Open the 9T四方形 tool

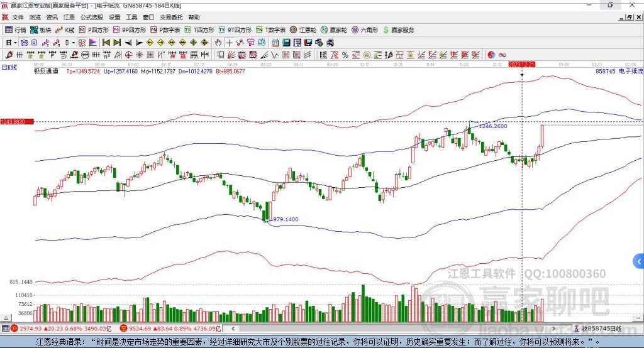pos(235,30)
